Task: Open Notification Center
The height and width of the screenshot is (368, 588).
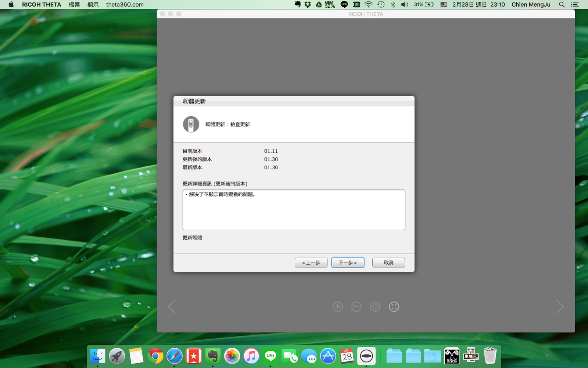Action: click(575, 4)
